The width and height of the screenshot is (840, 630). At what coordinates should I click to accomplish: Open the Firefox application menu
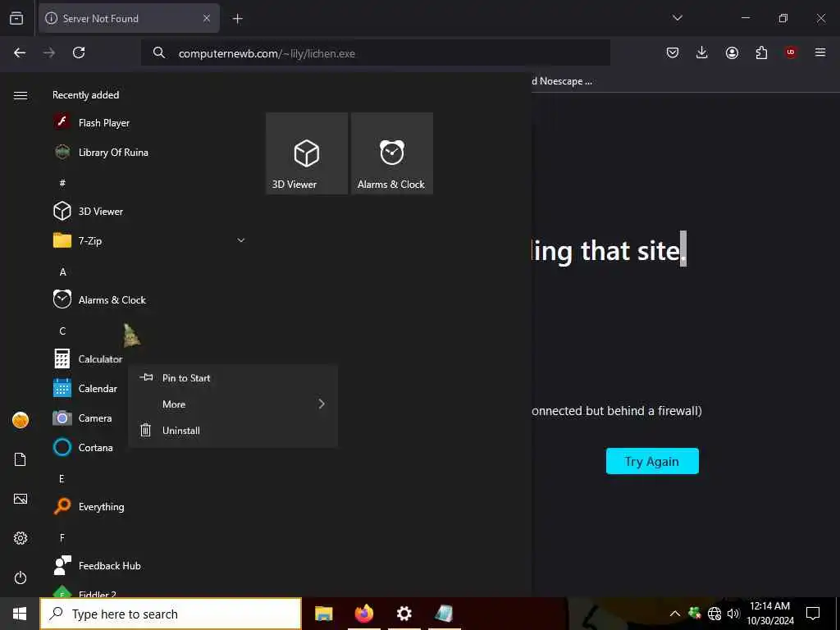tap(820, 52)
